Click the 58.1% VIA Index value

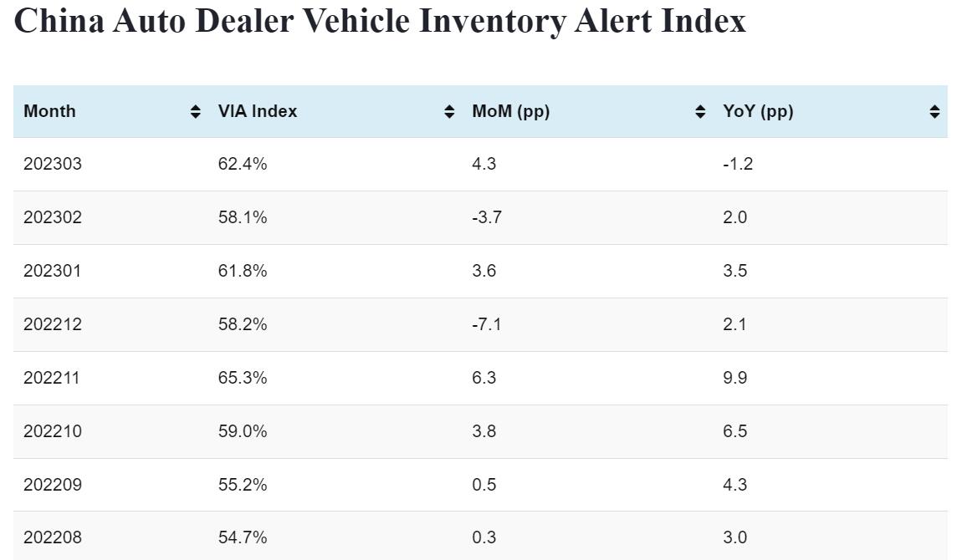coord(243,217)
